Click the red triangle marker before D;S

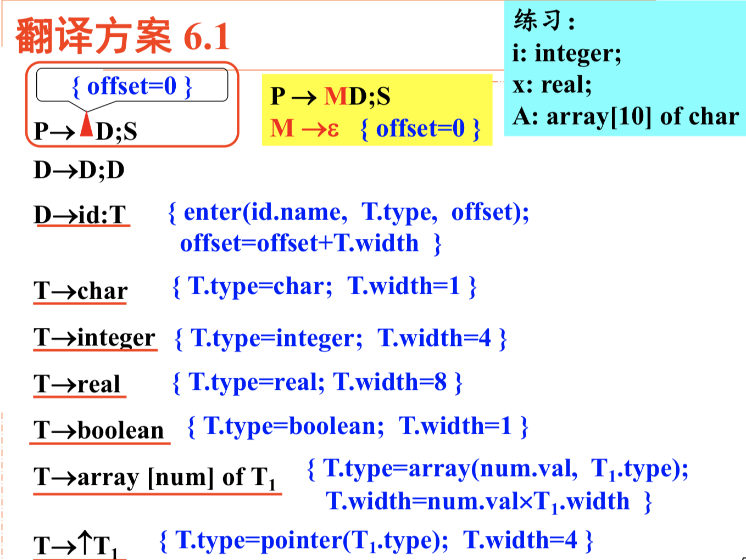point(86,125)
